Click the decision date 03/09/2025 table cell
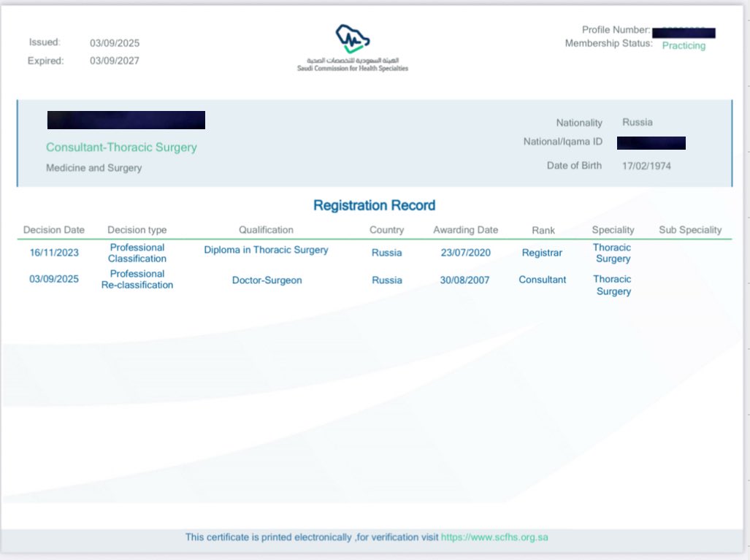The image size is (750, 560). [54, 279]
